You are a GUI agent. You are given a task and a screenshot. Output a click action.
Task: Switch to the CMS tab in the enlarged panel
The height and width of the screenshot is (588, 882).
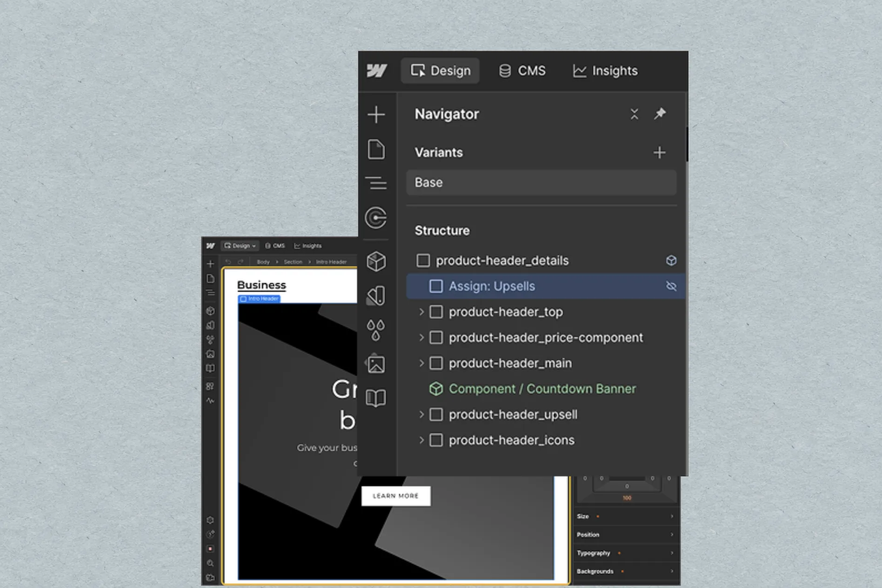522,71
